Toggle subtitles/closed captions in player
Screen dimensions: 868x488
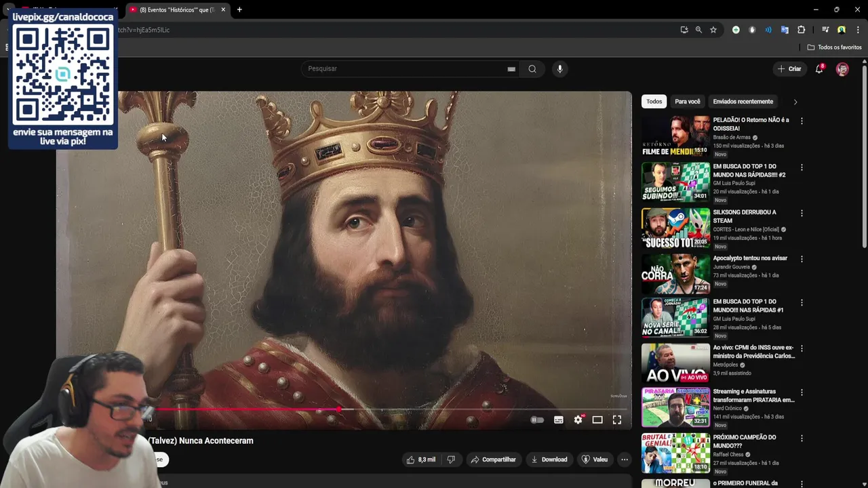(x=559, y=420)
